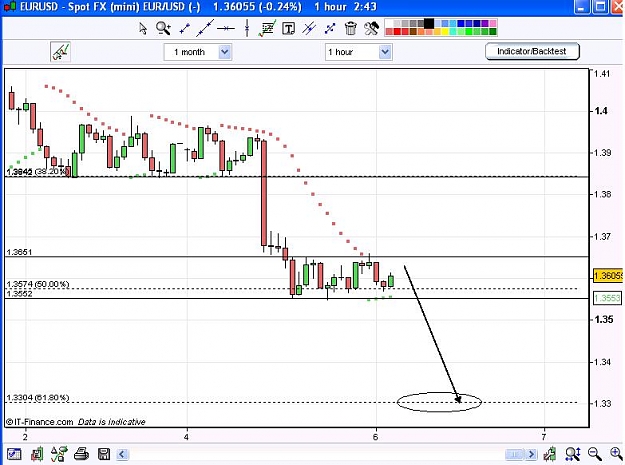
Task: Click the 1.3842 (38.20%) Fibonacci label
Action: click(38, 172)
